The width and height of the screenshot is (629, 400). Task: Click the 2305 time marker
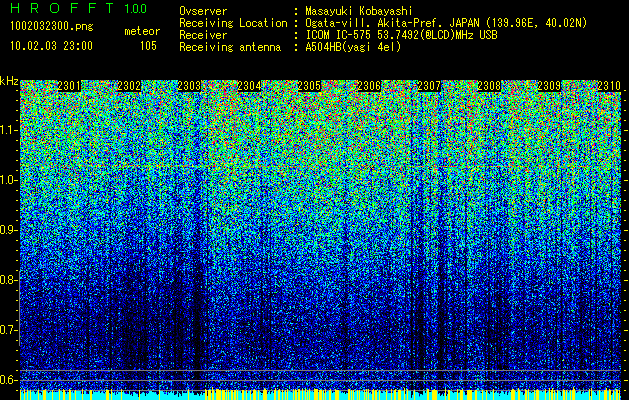click(x=309, y=86)
